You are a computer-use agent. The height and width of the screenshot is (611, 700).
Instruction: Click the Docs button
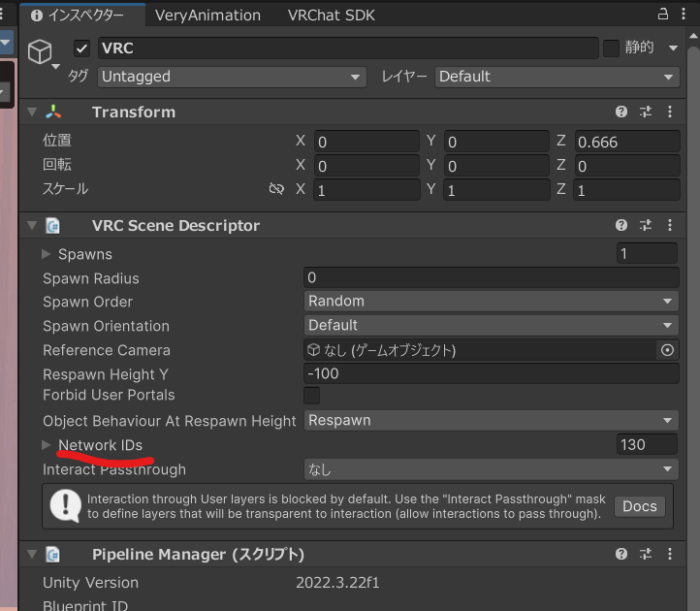click(x=639, y=506)
